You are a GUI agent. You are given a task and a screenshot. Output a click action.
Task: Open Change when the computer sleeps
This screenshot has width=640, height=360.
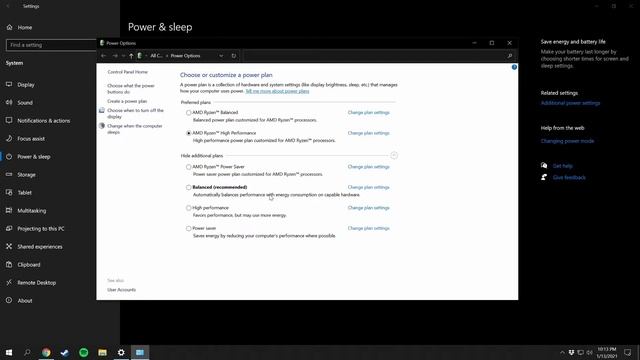[134, 129]
